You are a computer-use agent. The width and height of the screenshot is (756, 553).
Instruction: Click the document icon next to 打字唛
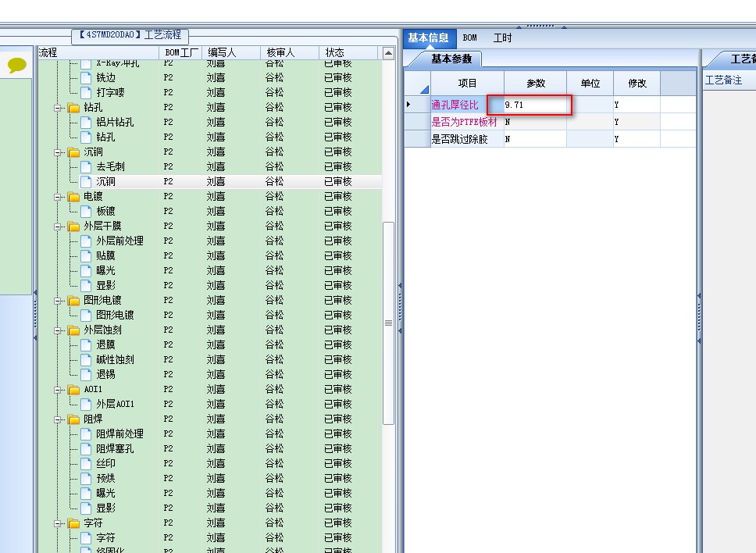(x=86, y=93)
